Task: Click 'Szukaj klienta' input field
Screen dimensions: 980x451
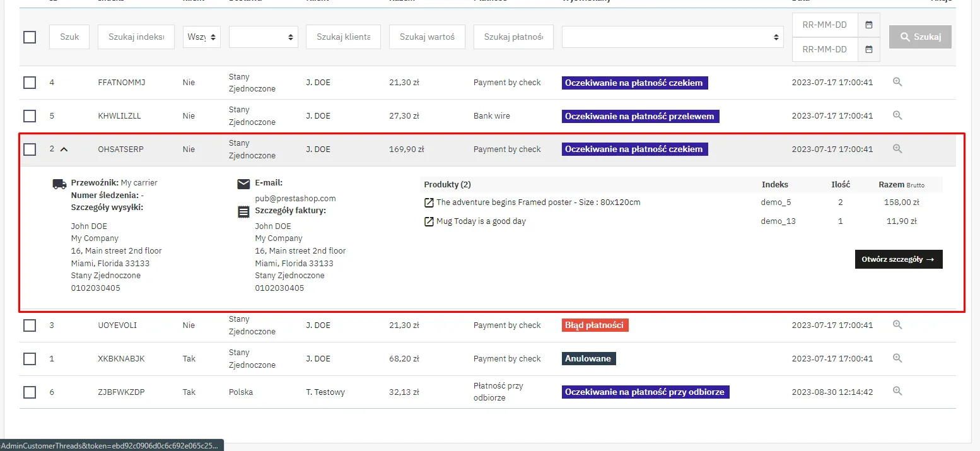Action: point(343,37)
